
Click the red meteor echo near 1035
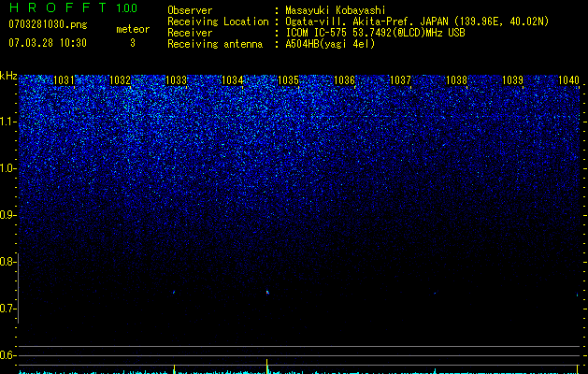(x=267, y=293)
